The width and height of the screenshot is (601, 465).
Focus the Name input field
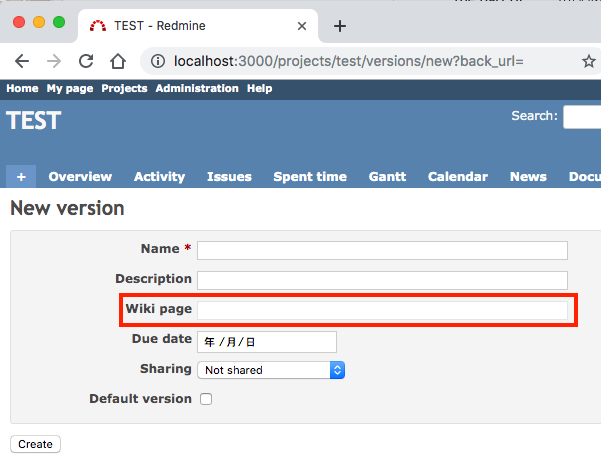(x=382, y=250)
